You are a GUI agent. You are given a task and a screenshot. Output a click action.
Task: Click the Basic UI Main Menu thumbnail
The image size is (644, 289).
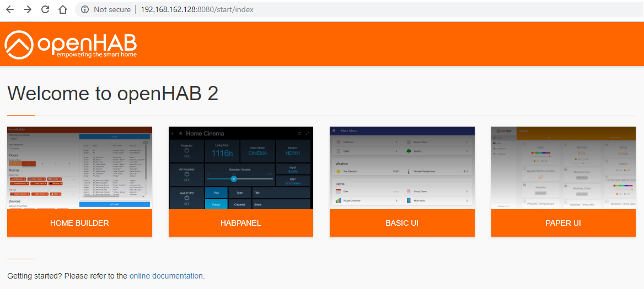pos(402,168)
